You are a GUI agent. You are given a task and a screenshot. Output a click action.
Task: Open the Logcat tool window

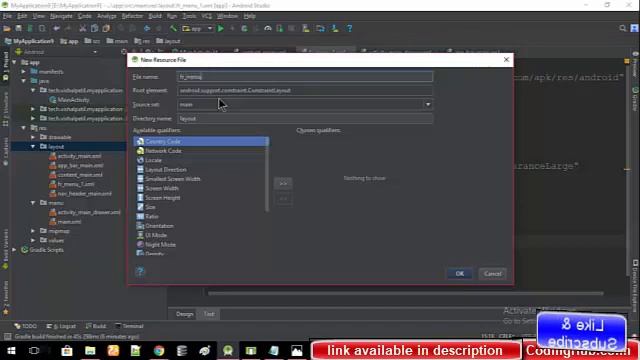[62, 326]
